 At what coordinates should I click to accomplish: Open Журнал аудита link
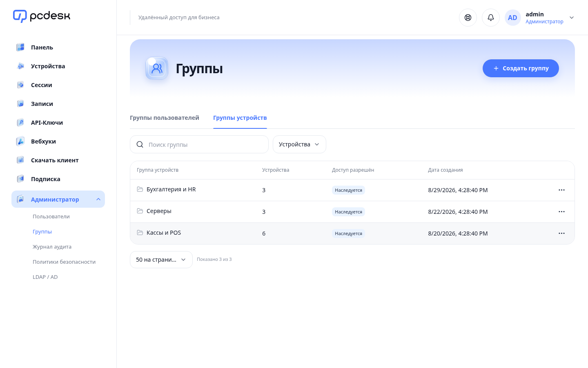click(52, 247)
